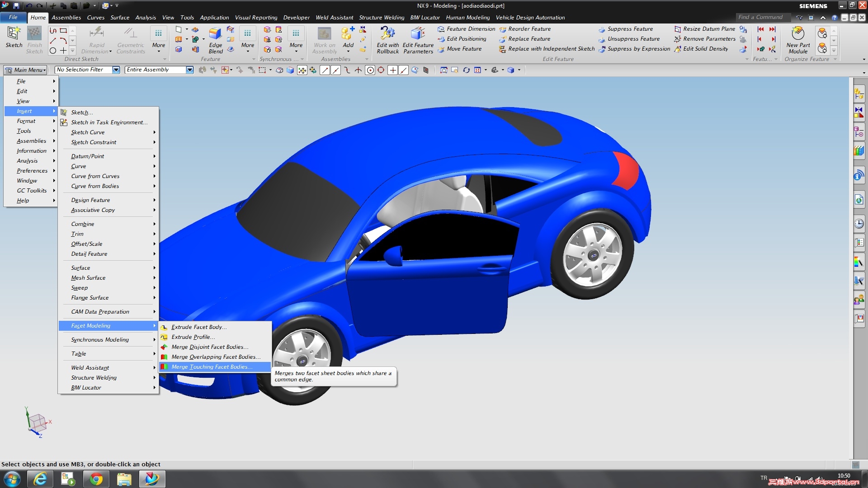
Task: Open the Assembly Navigator sidebar icon
Action: (859, 94)
